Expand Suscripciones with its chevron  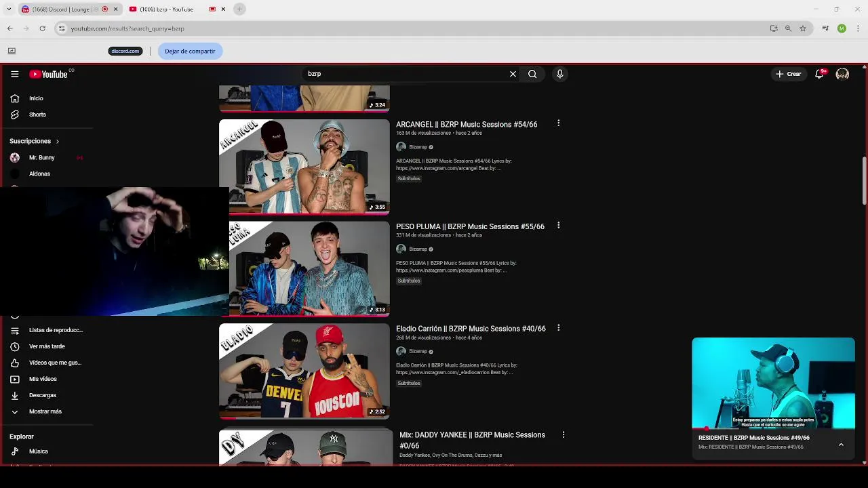pyautogui.click(x=57, y=141)
